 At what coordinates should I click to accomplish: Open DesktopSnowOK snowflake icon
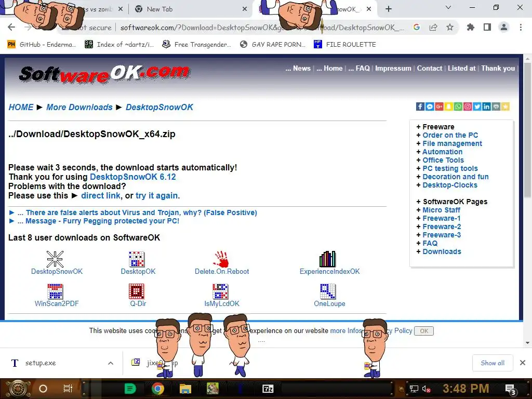[x=55, y=259]
